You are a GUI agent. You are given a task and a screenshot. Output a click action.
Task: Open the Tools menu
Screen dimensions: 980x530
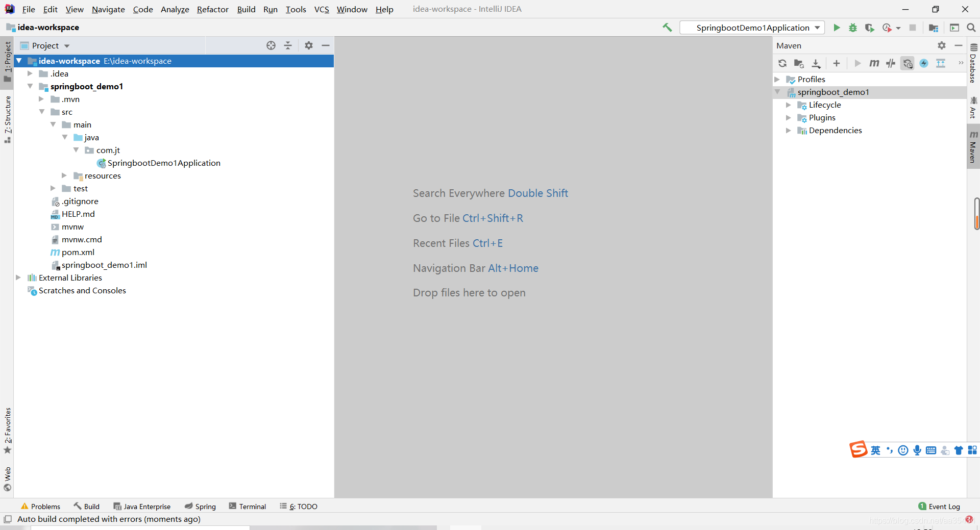point(296,9)
